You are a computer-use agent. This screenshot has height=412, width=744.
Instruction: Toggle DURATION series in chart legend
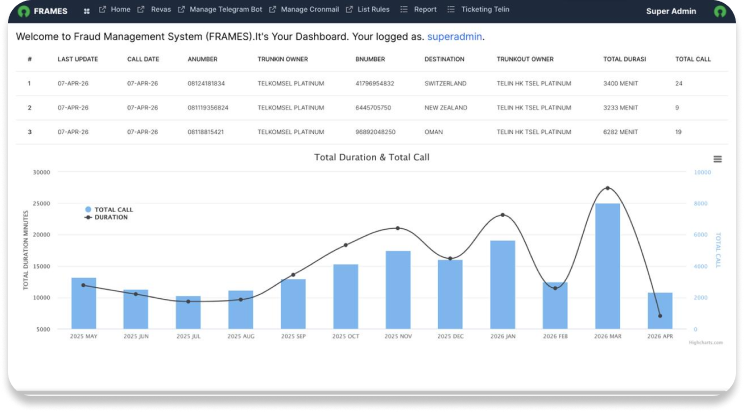[110, 217]
